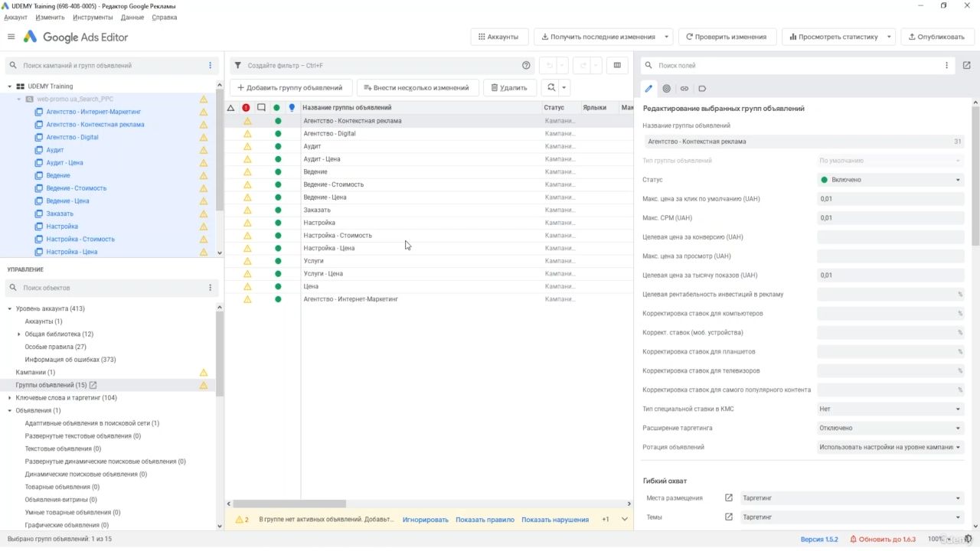Switch to the link (URL) icon tab in the edit panel
Viewport: 980px width, 551px height.
684,89
